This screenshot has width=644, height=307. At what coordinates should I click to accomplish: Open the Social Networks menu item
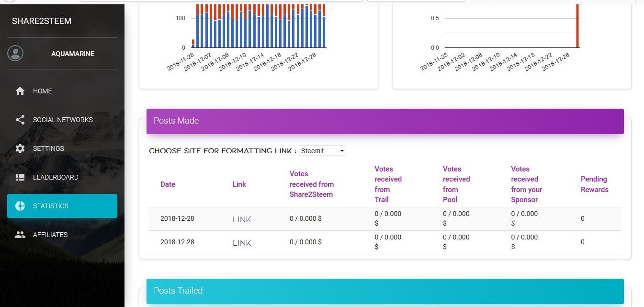click(62, 120)
